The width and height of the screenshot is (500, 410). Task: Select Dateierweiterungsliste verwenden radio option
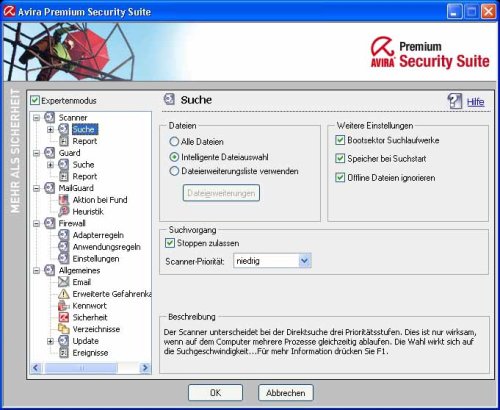coord(174,171)
